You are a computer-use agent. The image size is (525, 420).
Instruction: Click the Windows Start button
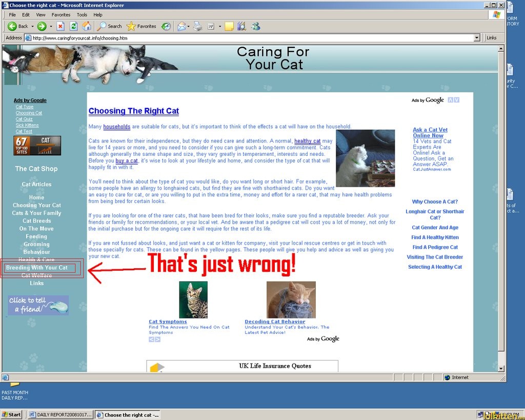click(11, 414)
